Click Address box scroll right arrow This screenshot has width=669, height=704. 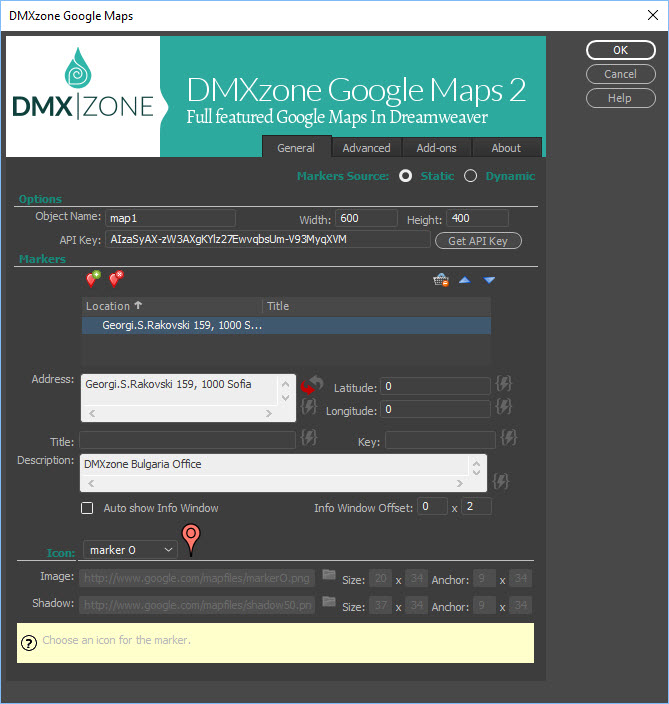coord(268,414)
